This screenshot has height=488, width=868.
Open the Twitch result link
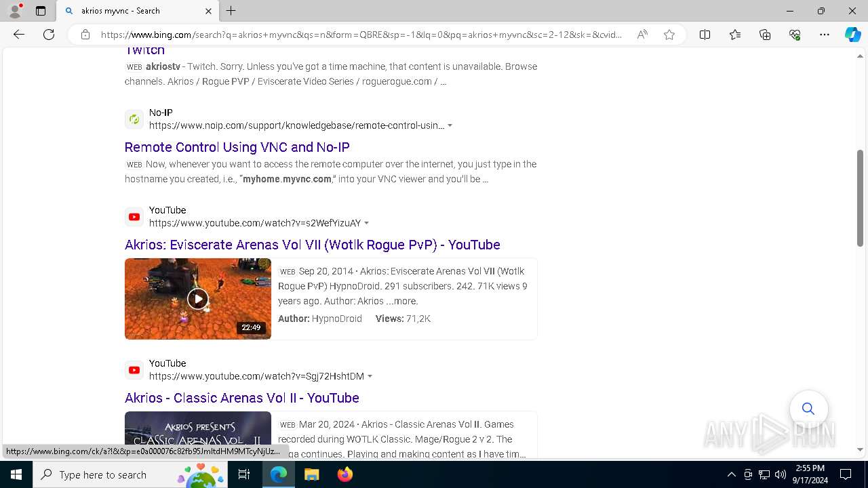click(144, 51)
